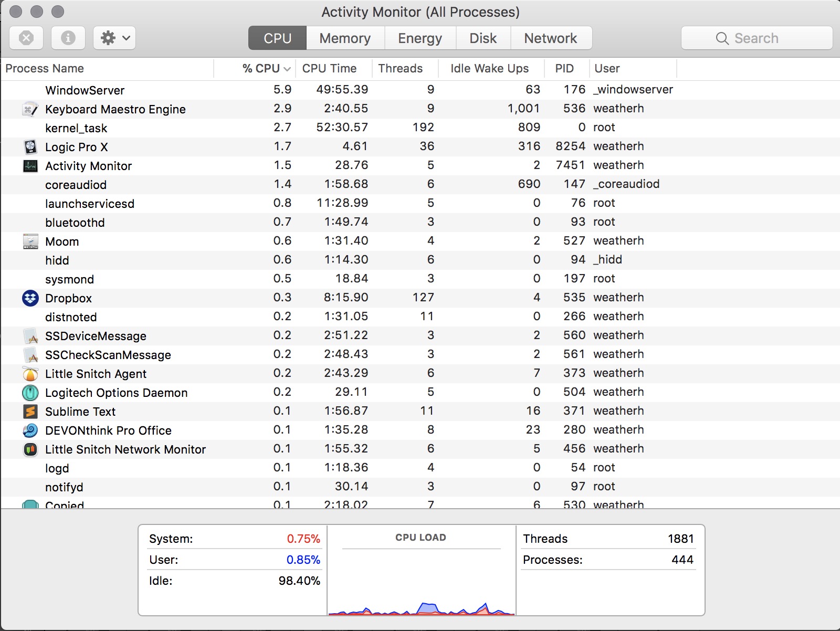Select the sysmond process row

click(420, 279)
